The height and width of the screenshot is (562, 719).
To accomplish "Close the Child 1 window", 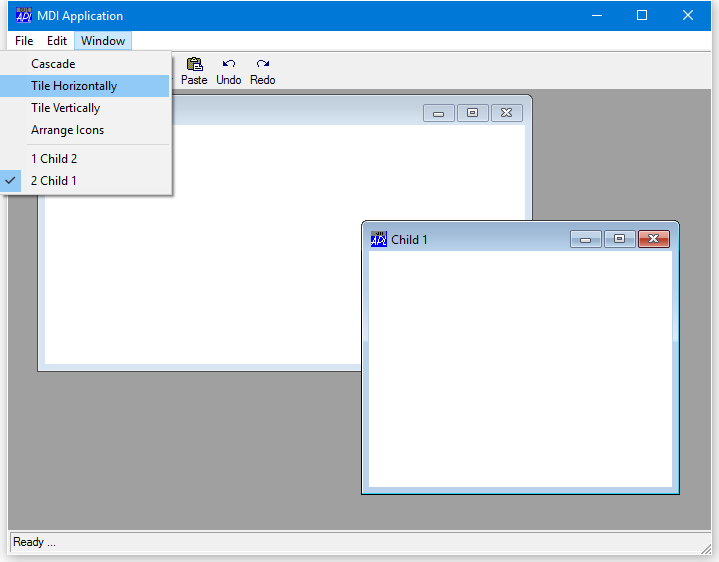I will coord(654,239).
